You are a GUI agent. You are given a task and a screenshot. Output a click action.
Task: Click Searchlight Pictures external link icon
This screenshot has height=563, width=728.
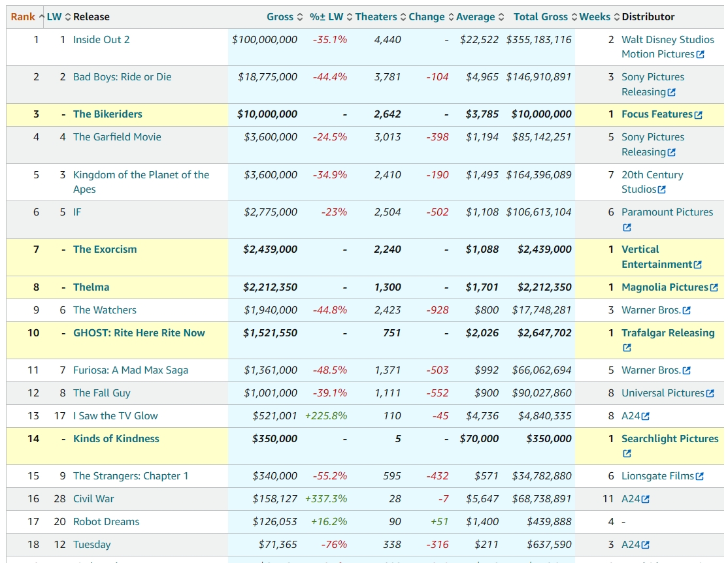click(627, 453)
